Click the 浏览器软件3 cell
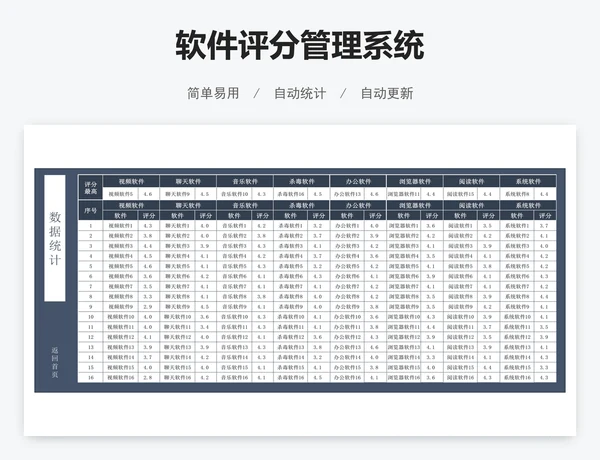Viewport: 600px width, 460px height. (x=404, y=246)
